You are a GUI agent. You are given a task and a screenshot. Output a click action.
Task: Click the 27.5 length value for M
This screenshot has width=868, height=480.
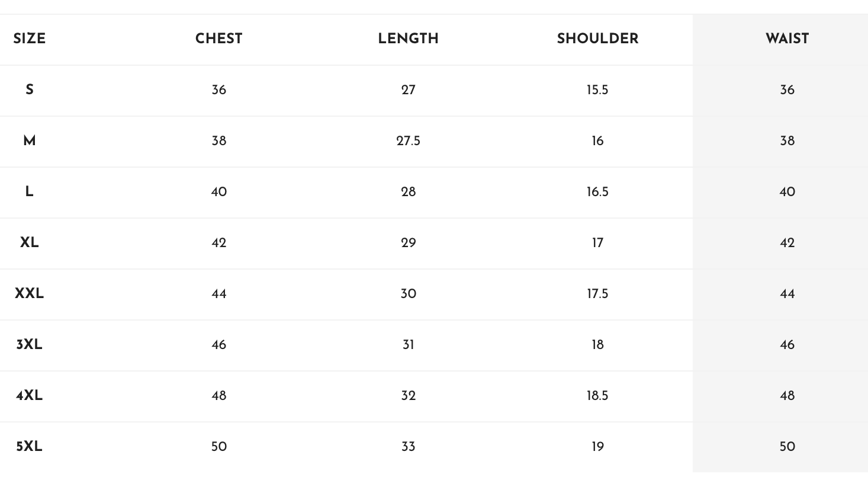point(408,141)
